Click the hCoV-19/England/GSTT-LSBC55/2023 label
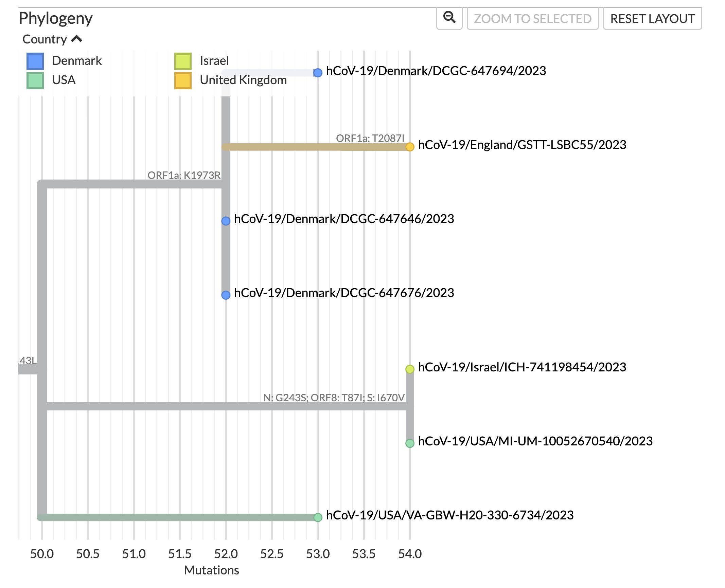This screenshot has height=588, width=725. tap(522, 145)
